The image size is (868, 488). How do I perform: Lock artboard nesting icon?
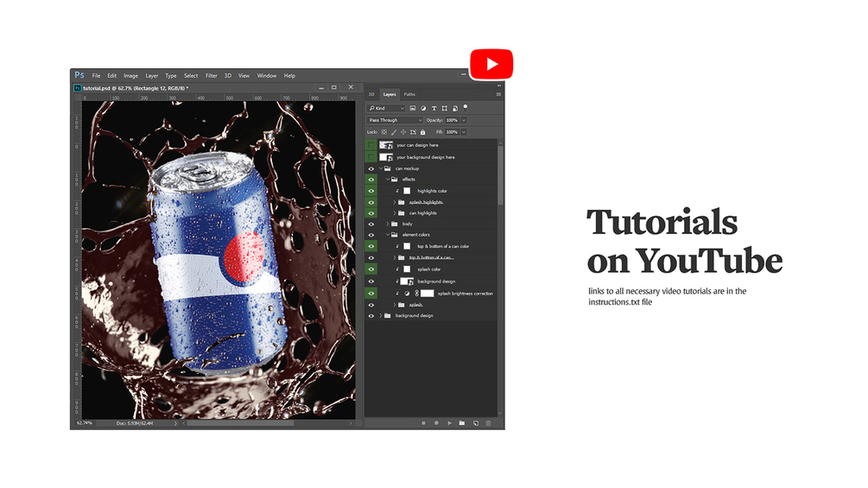tap(413, 132)
